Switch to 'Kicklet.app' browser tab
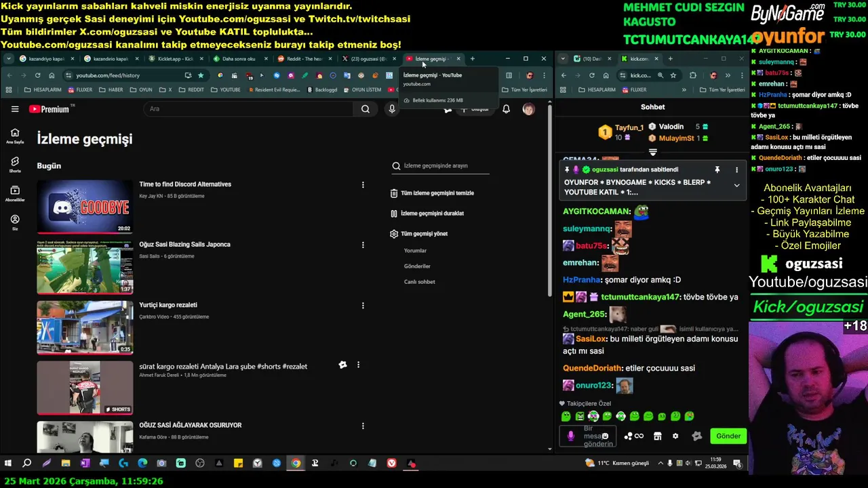Screen dimensions: 868x488 click(175, 59)
